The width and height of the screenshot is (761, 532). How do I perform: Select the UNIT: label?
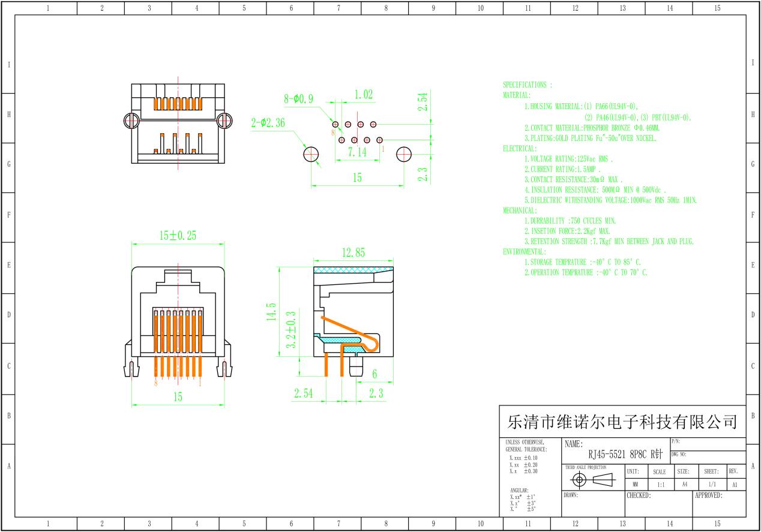coord(633,472)
